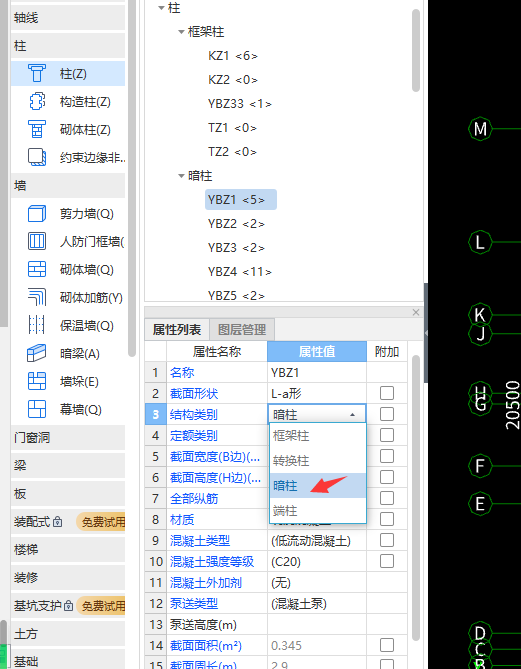Screen dimensions: 521x669
Task: Tick the 附加 checkbox for 混凝土强度等级
Action: (x=387, y=561)
